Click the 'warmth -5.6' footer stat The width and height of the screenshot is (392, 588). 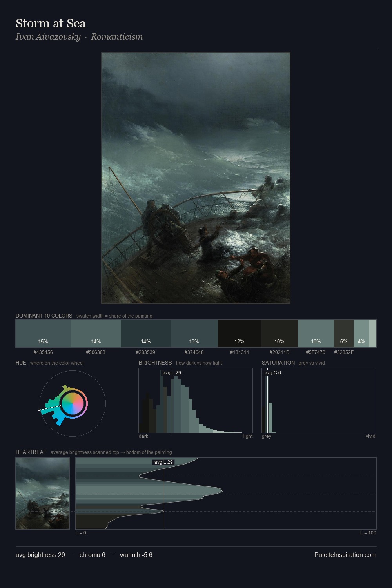pos(136,555)
